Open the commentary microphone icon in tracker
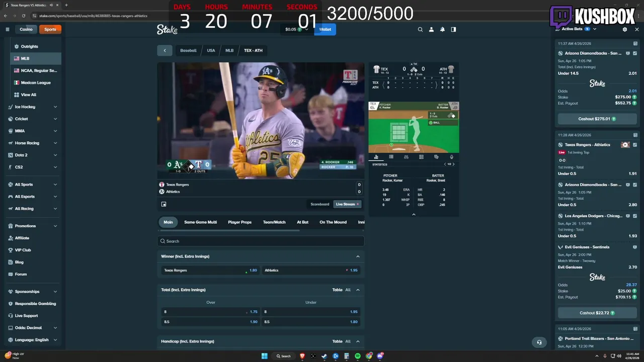The width and height of the screenshot is (644, 362). [x=451, y=157]
